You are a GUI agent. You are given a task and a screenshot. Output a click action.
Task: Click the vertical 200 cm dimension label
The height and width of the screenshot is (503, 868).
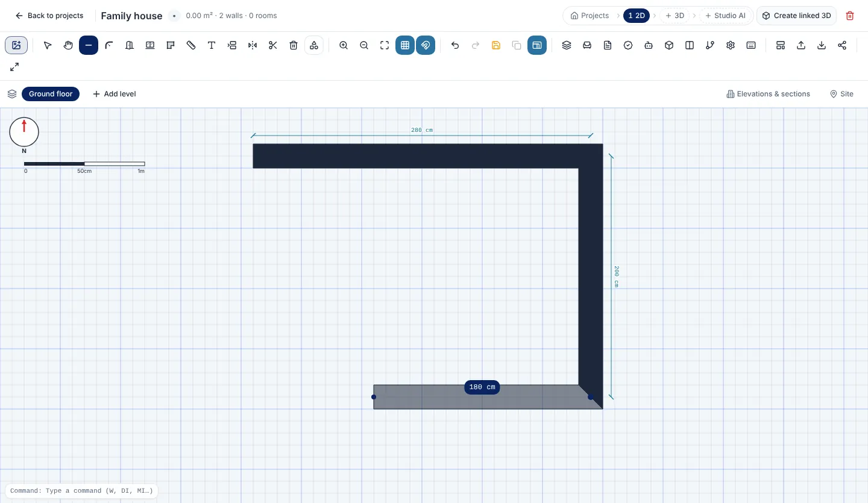pyautogui.click(x=616, y=276)
